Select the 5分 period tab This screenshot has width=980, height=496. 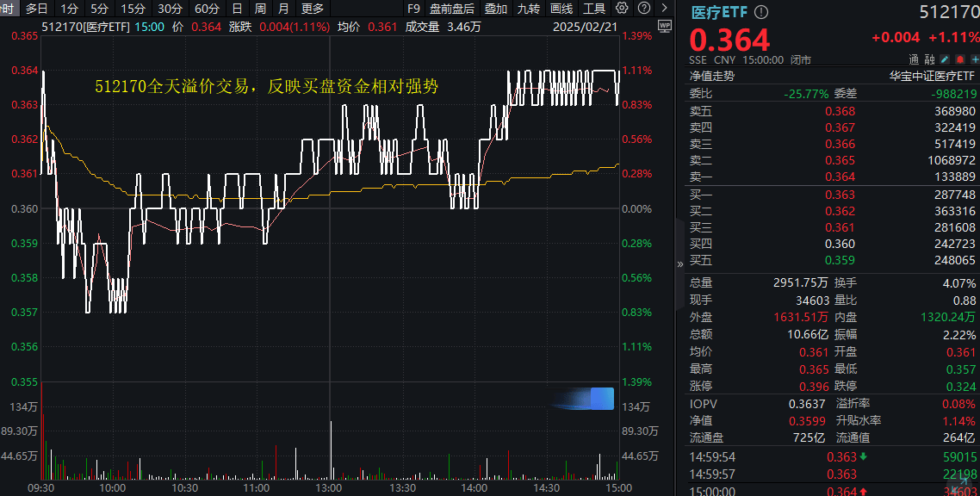pos(99,8)
